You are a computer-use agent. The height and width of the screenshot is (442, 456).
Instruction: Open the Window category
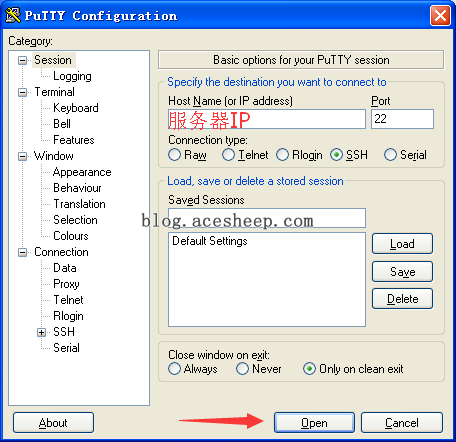[54, 156]
